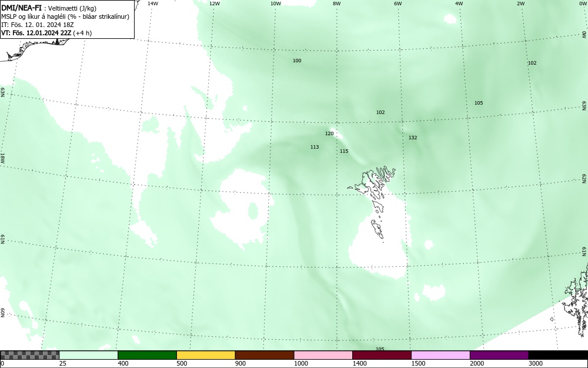Screen dimensions: 588x368
Task: Click the legend value '3000'
Action: pos(536,363)
